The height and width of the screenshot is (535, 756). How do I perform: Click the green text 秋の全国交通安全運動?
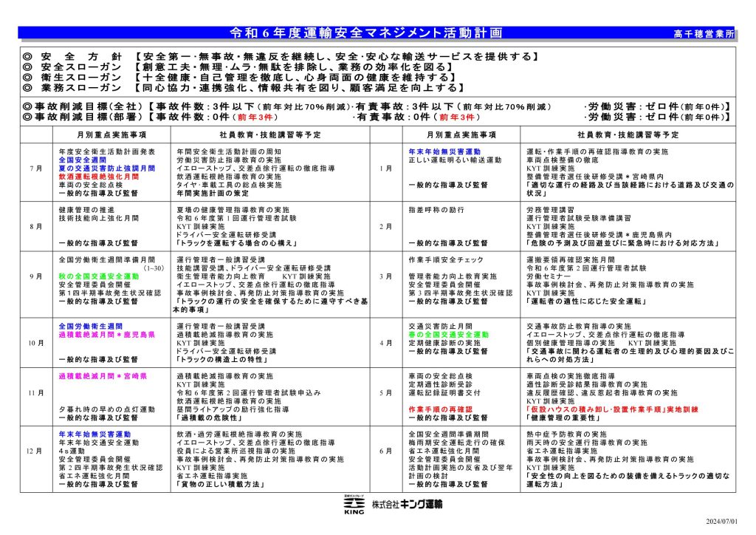99,276
